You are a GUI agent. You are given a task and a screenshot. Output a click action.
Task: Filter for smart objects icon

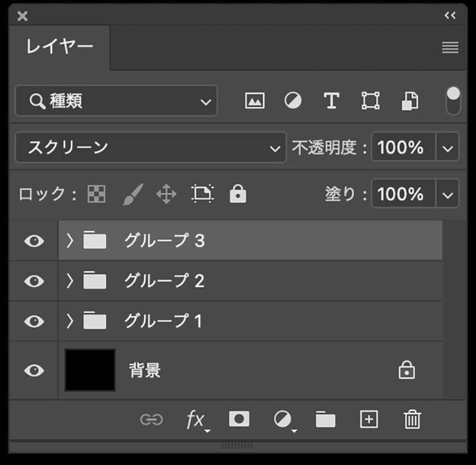pos(410,101)
